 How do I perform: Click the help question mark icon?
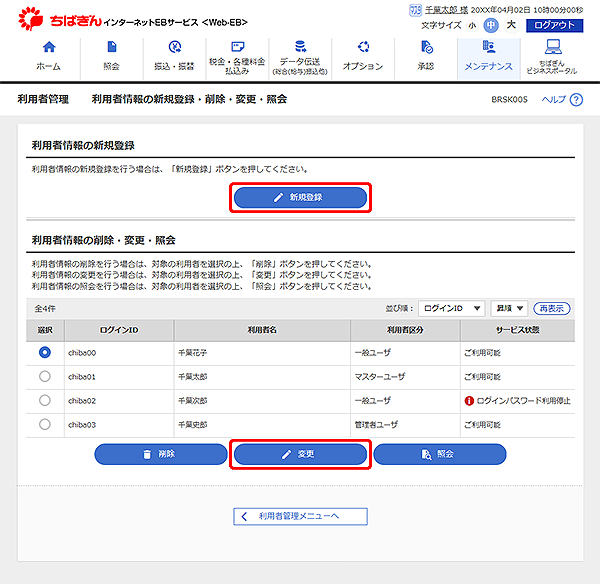(576, 100)
